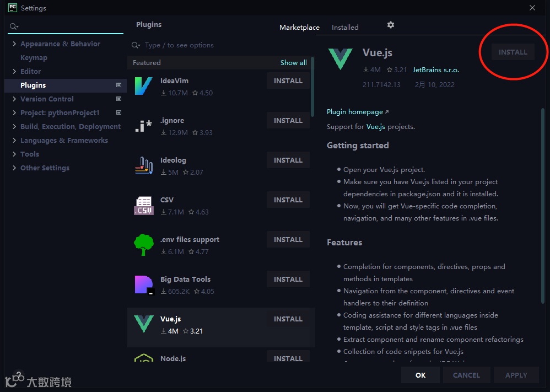Select the Big Data Tools plugin name
Screen dimensions: 550x392
tap(185, 279)
